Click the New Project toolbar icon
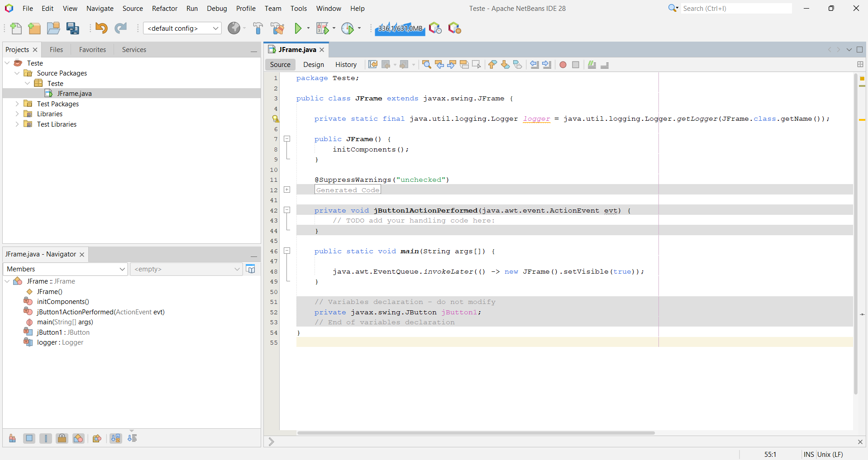The image size is (868, 460). pyautogui.click(x=34, y=28)
